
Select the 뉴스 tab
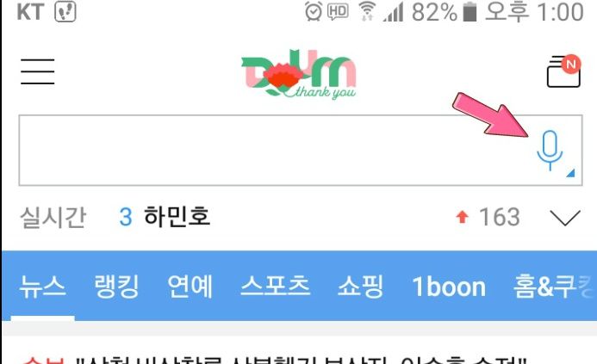pos(42,286)
